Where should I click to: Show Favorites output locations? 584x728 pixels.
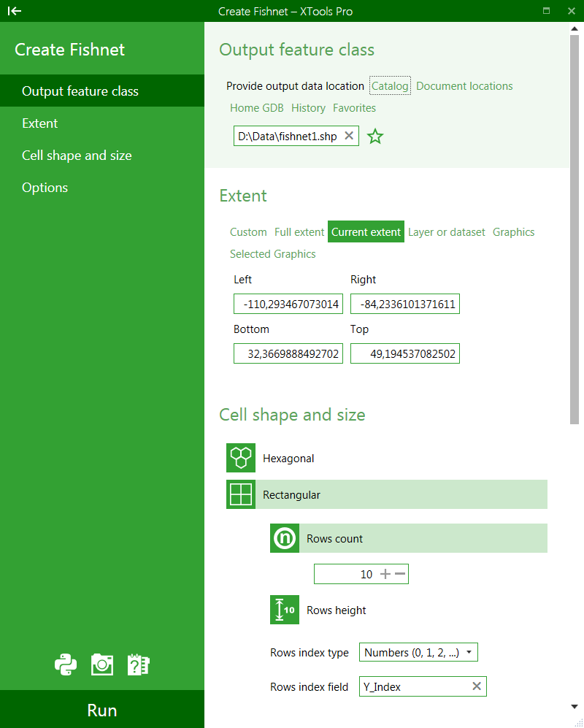pos(354,108)
